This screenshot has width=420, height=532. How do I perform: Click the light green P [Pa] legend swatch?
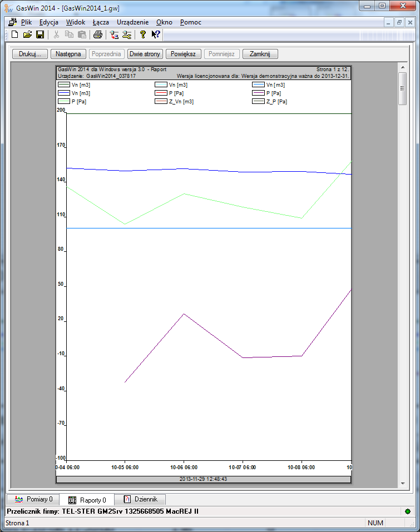[64, 101]
